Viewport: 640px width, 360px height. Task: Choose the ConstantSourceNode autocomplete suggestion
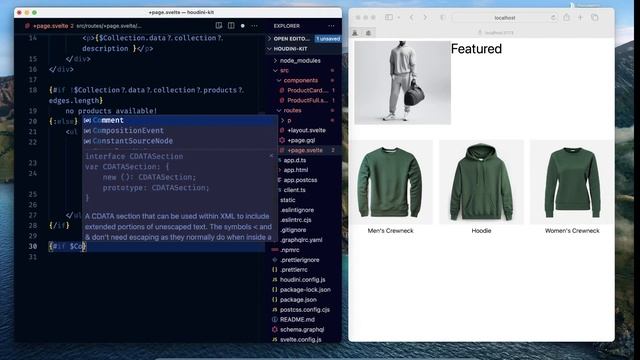coord(180,141)
